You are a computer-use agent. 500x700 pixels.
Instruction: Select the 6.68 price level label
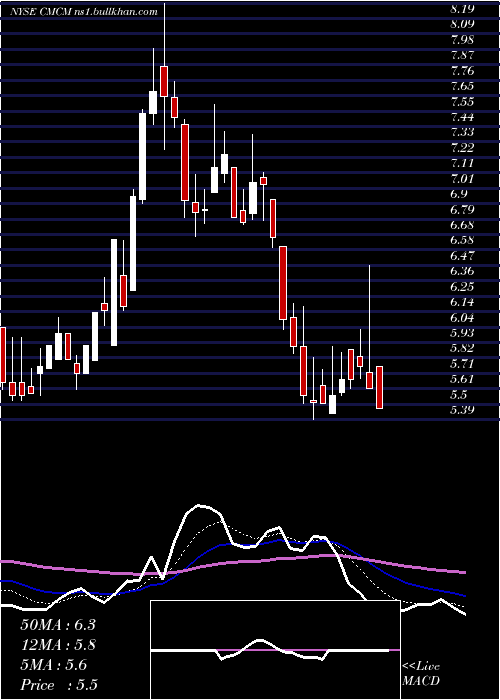click(x=462, y=225)
